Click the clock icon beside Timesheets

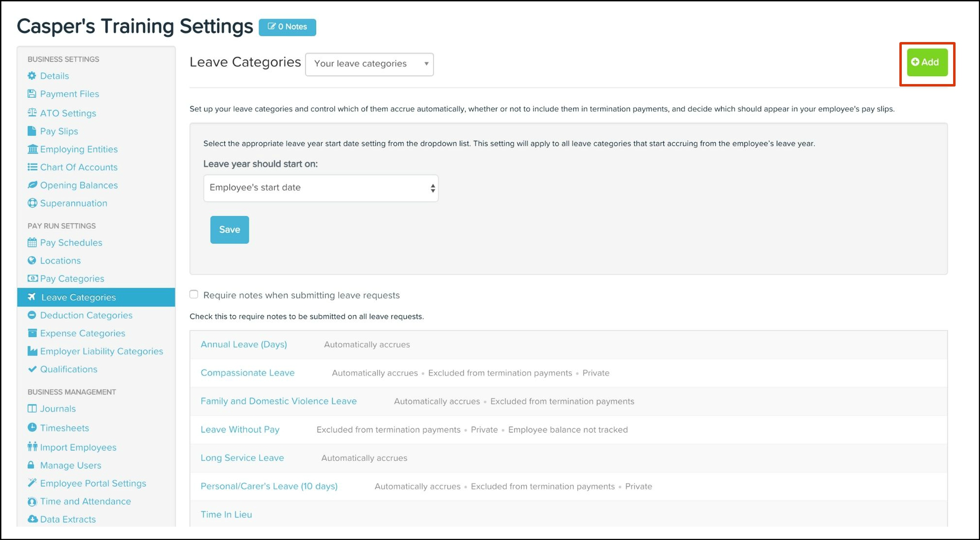coord(32,428)
